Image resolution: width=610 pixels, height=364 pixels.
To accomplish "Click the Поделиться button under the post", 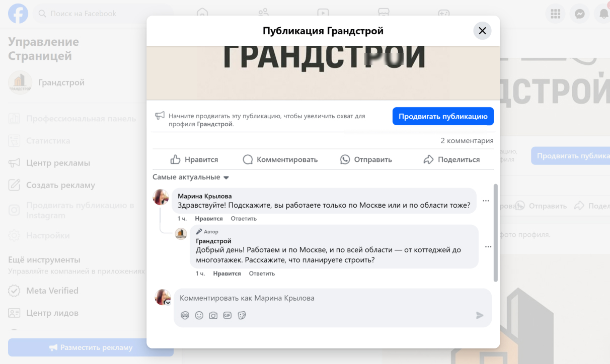I will point(451,159).
